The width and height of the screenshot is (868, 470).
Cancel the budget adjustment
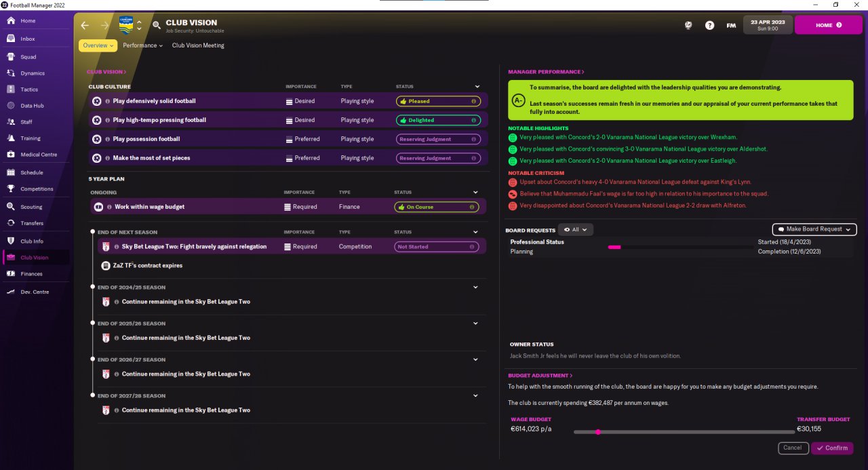(x=793, y=448)
